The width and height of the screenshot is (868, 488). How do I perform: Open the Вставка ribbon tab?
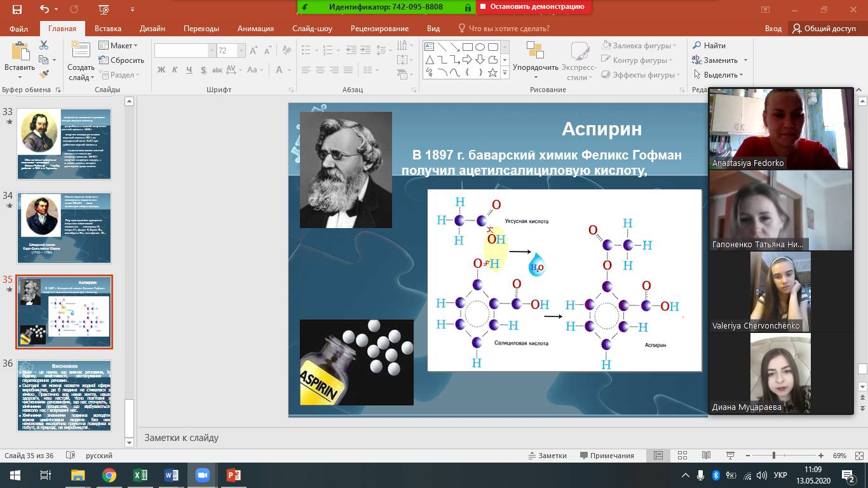107,29
